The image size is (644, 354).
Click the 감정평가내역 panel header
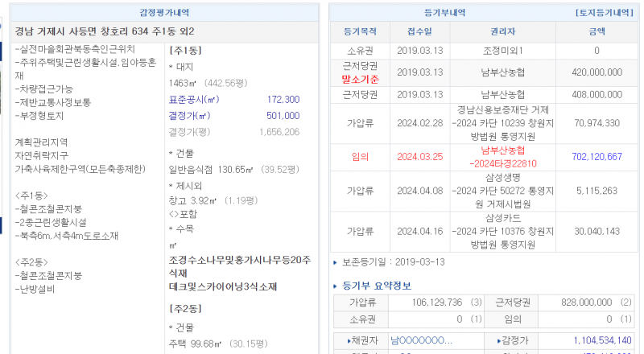[x=165, y=14]
